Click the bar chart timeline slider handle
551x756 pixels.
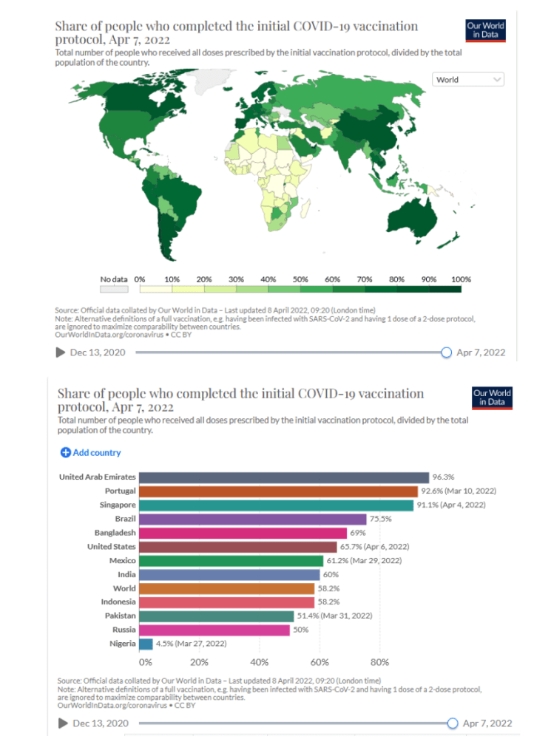point(453,723)
